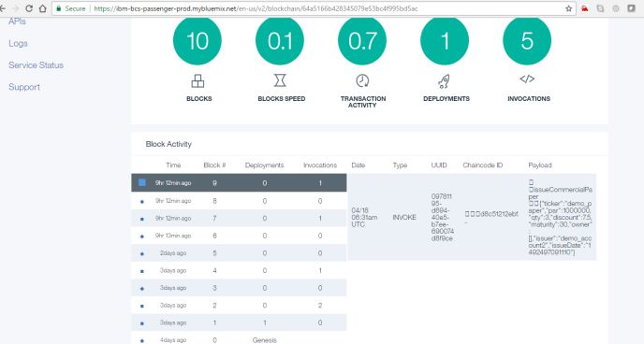Click the row marker icon for block 7
This screenshot has height=344, width=644.
click(142, 219)
